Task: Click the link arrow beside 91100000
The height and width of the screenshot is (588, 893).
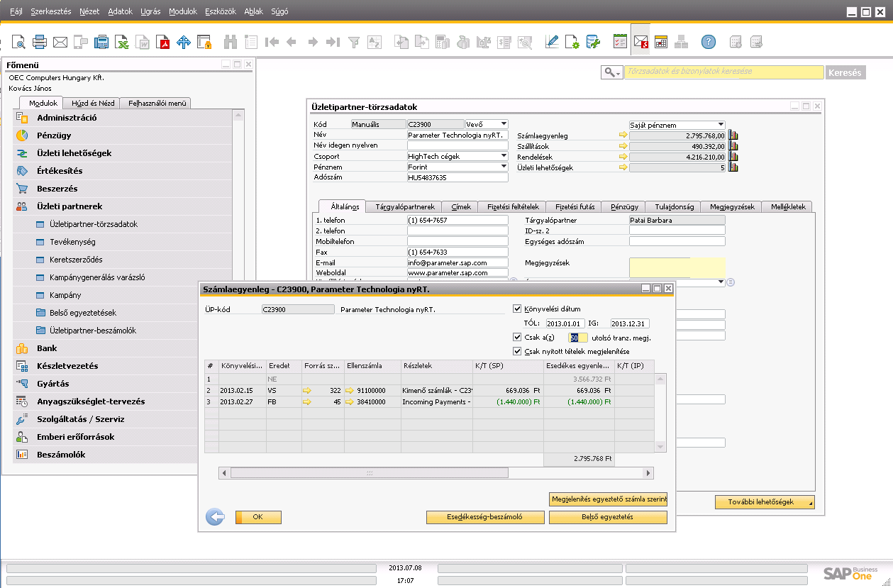Action: pyautogui.click(x=350, y=390)
